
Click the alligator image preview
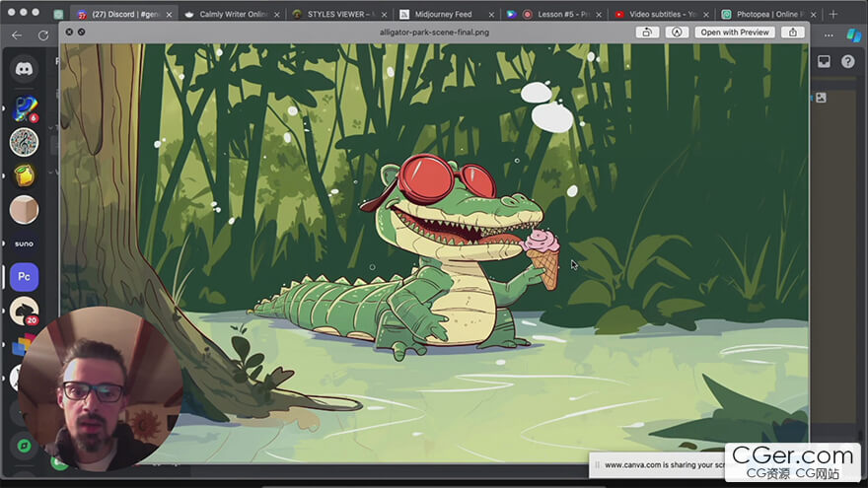click(434, 252)
